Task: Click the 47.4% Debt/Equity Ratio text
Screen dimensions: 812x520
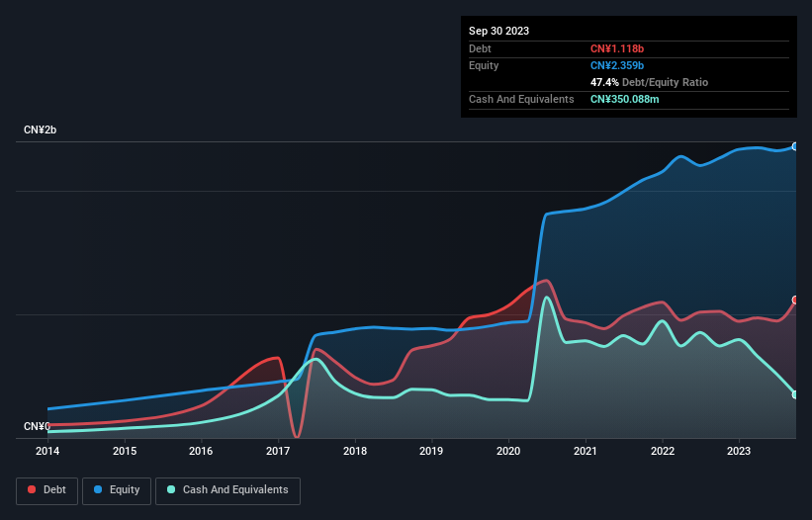Action: [x=650, y=82]
